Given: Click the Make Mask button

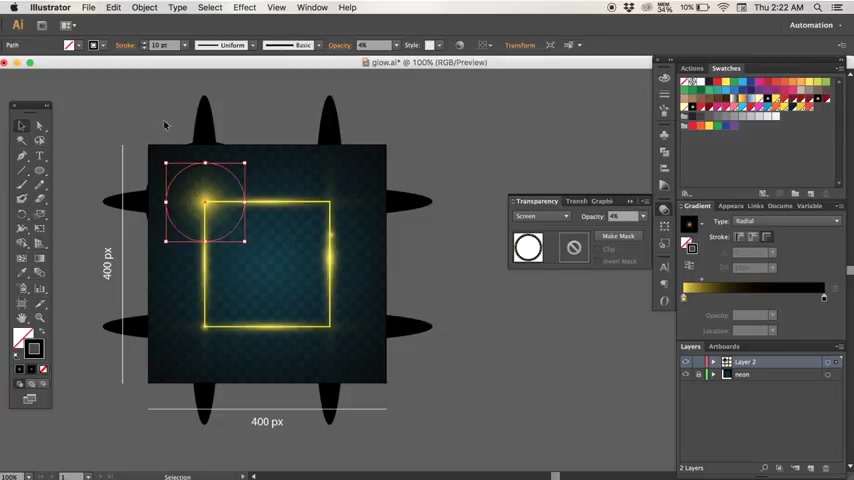Looking at the screenshot, I should tap(618, 236).
